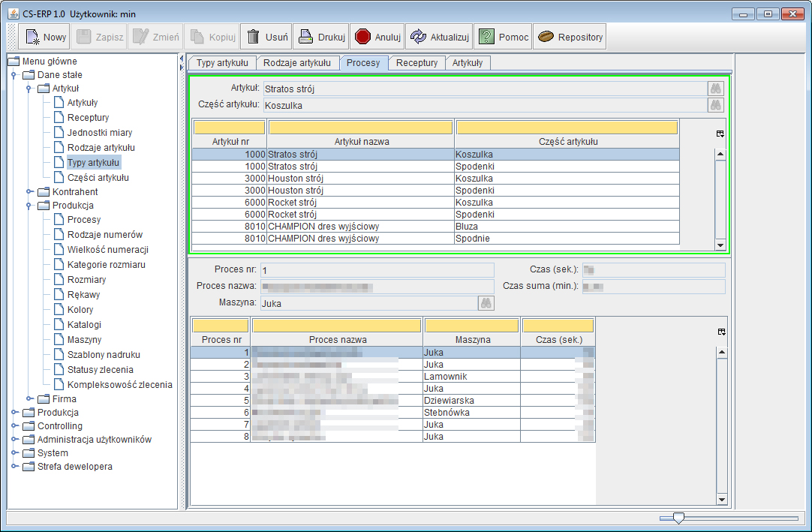Switch to the Receptury tab
The image size is (812, 532).
tap(417, 63)
